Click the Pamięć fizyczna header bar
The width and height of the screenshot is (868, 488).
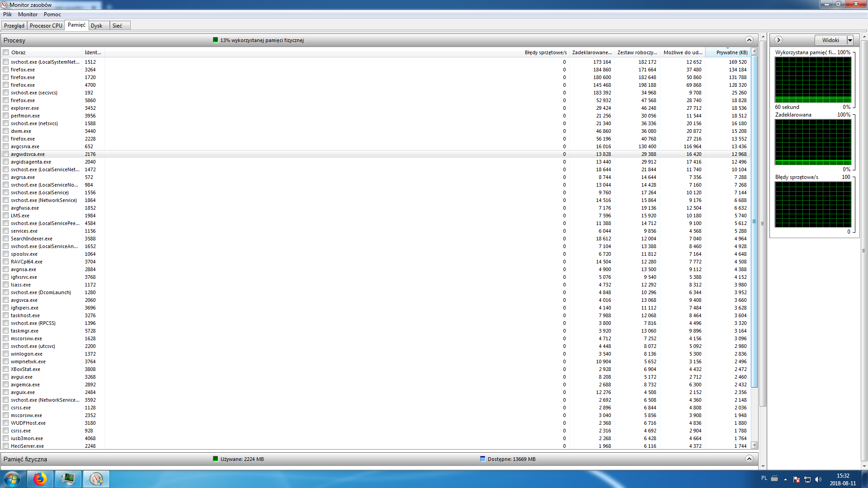click(x=379, y=459)
